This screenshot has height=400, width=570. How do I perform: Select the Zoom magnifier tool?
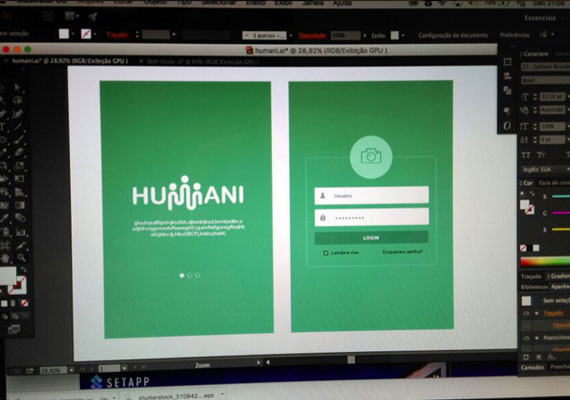tap(21, 258)
